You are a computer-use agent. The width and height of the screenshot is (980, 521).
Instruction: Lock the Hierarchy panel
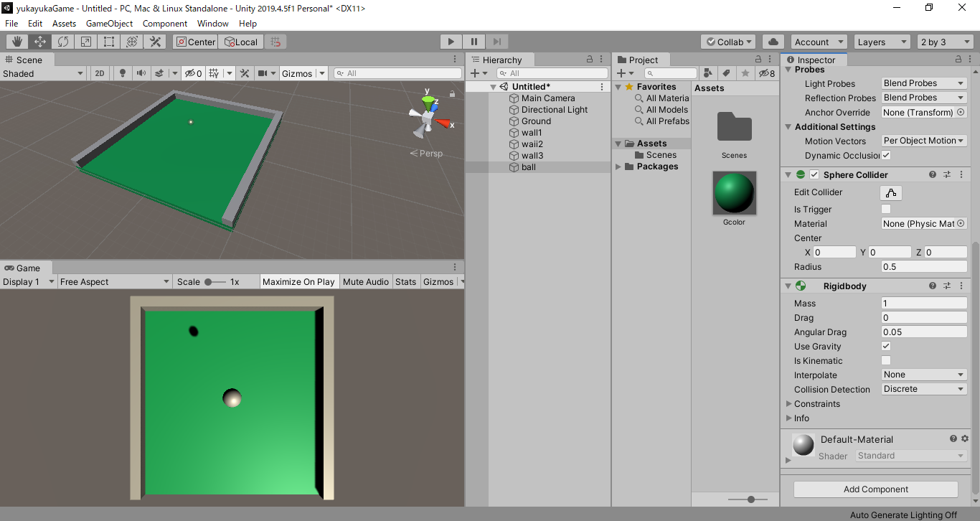pyautogui.click(x=590, y=60)
